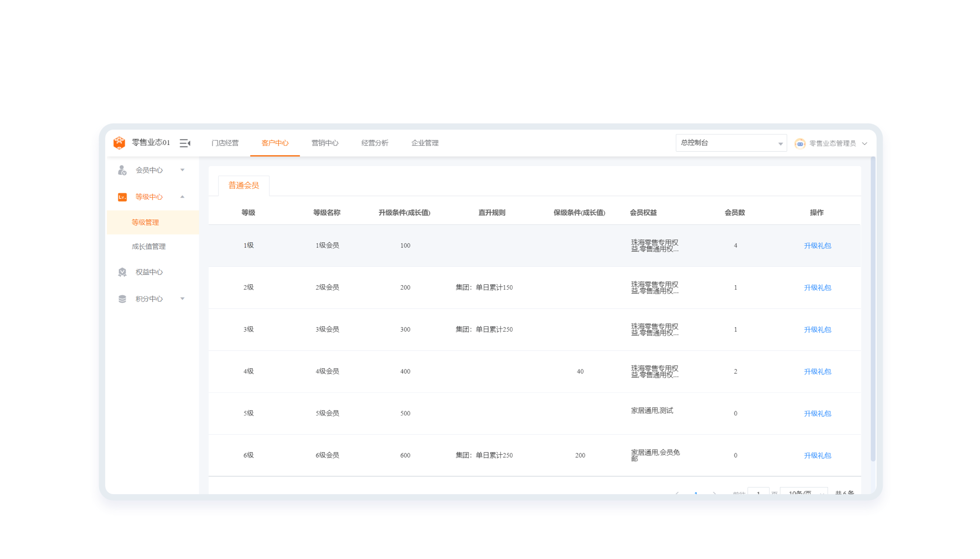This screenshot has height=559, width=980.
Task: Open 升级礼包 for 3级会员
Action: tap(817, 330)
